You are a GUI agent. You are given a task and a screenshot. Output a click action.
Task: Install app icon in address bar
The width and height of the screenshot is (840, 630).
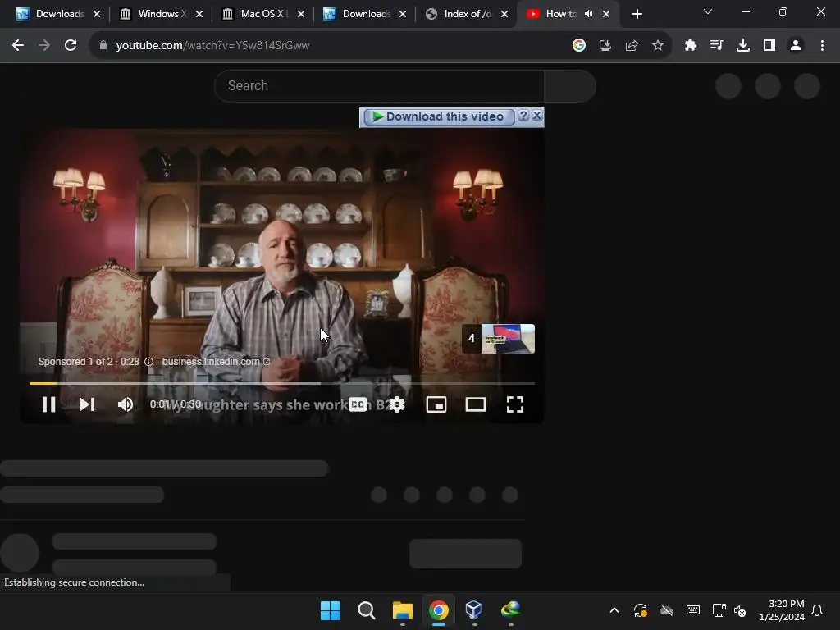[605, 46]
